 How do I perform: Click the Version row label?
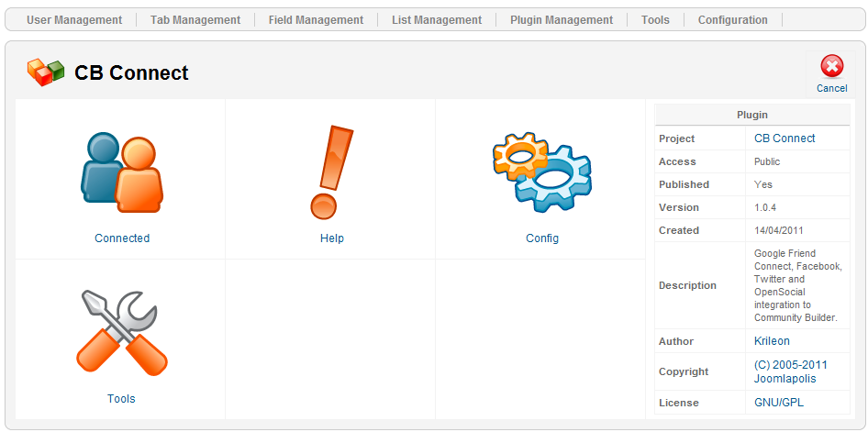[679, 207]
